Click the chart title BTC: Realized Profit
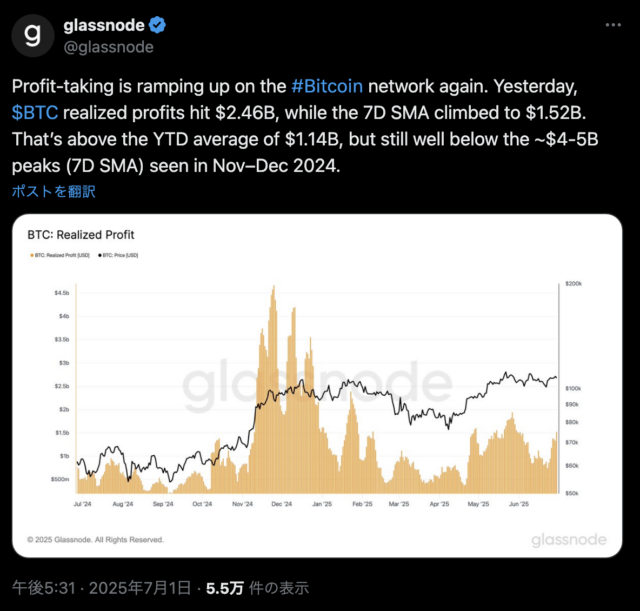 81,235
